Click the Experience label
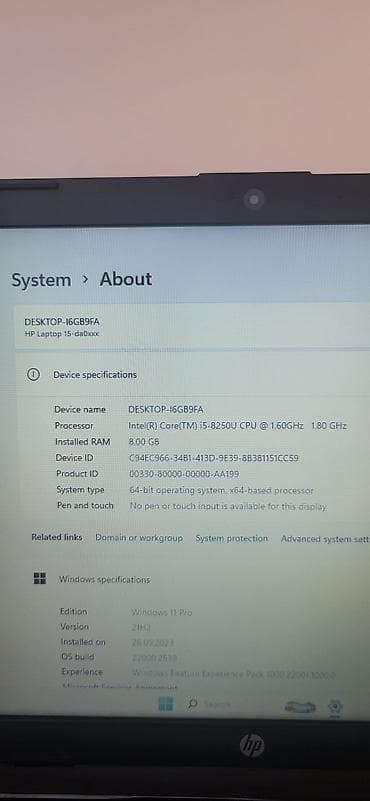Screen dimensions: 370x801 pyautogui.click(x=82, y=672)
